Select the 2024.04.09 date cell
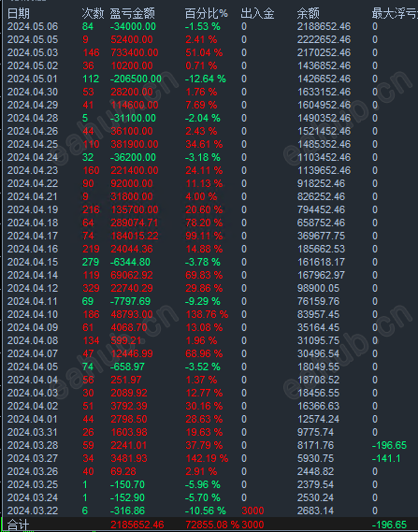This screenshot has height=532, width=418. point(33,328)
